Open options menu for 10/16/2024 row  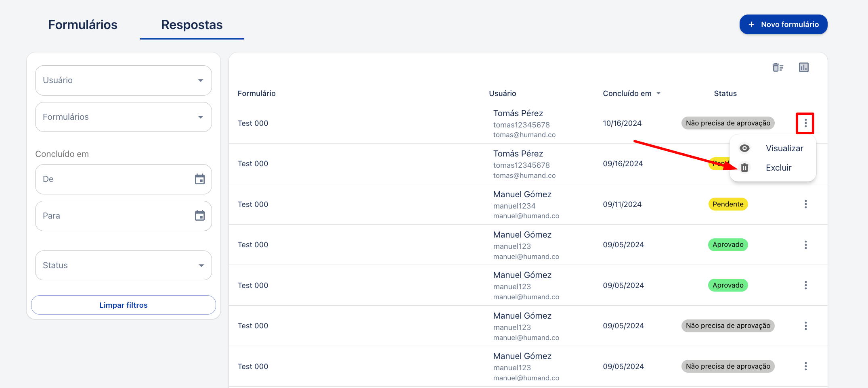tap(805, 123)
